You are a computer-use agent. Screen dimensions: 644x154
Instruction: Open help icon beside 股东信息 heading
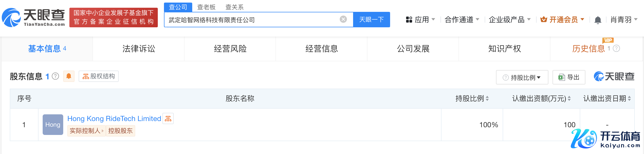coord(56,76)
